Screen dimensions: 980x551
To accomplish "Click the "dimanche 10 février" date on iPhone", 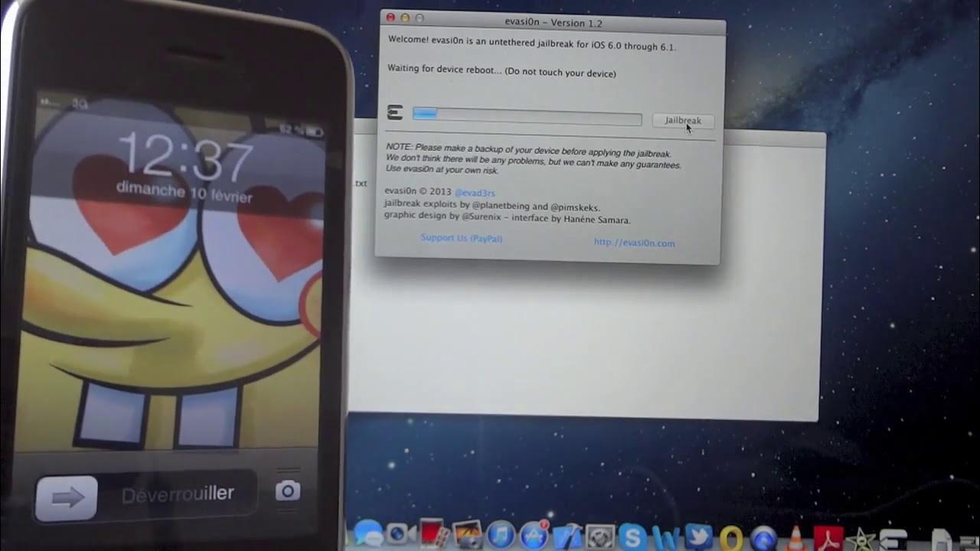I will coord(184,191).
